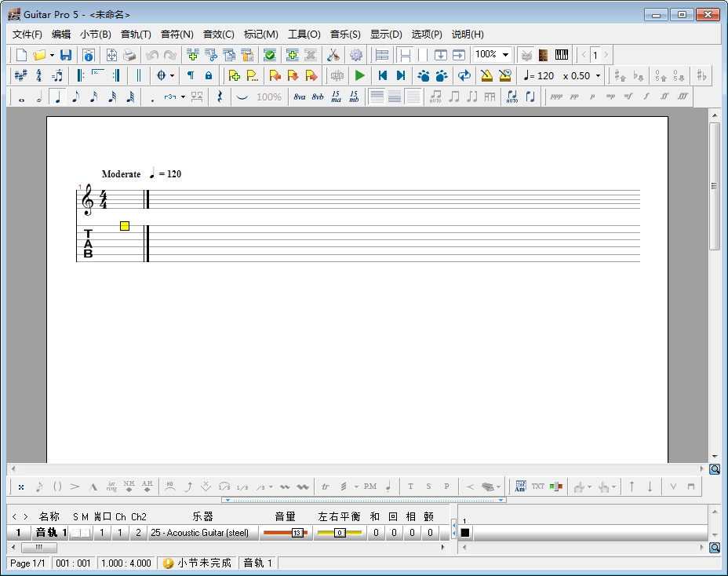728x576 pixels.
Task: Click the yellow cursor square on the tab staff
Action: click(x=125, y=226)
